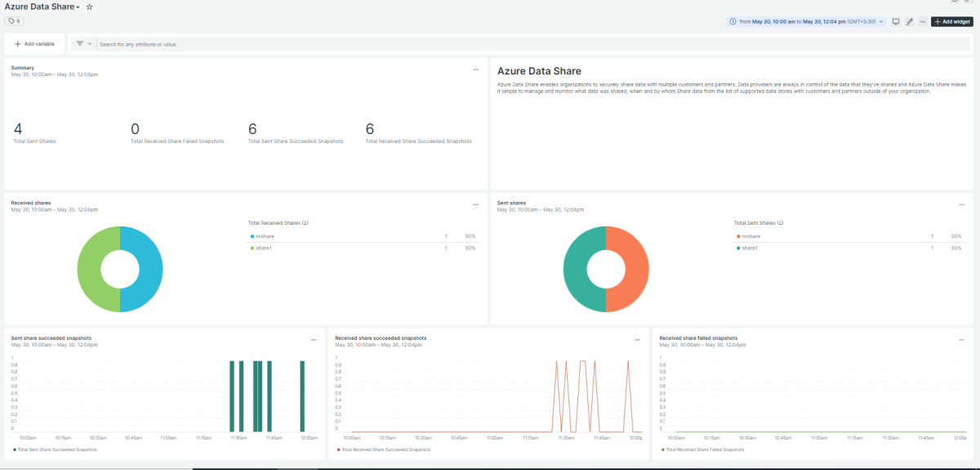Edit the dashboard with the pencil icon
This screenshot has width=980, height=470.
(909, 21)
